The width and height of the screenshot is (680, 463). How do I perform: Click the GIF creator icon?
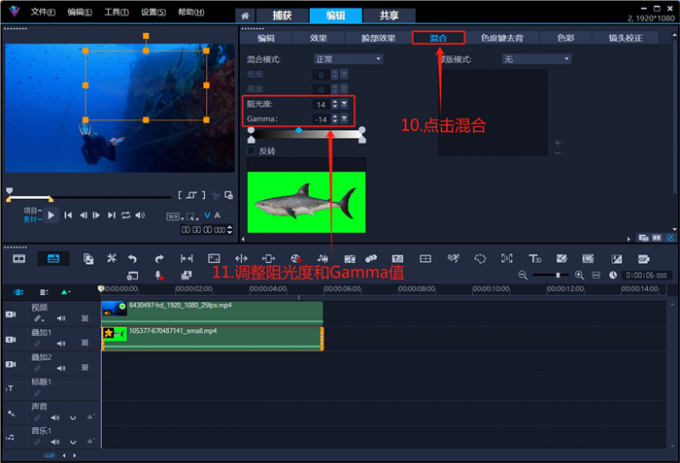click(x=644, y=259)
